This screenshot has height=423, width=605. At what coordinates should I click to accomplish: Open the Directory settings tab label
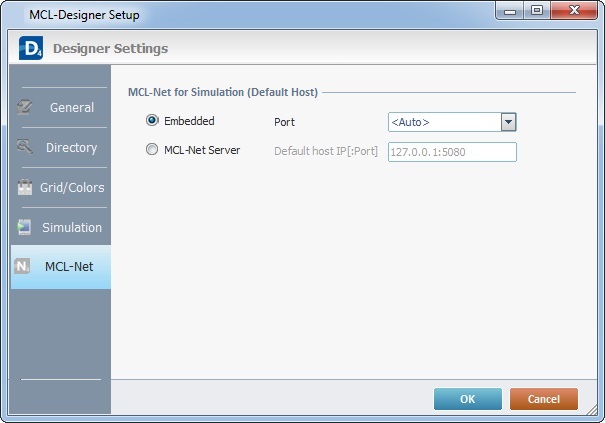(x=71, y=147)
